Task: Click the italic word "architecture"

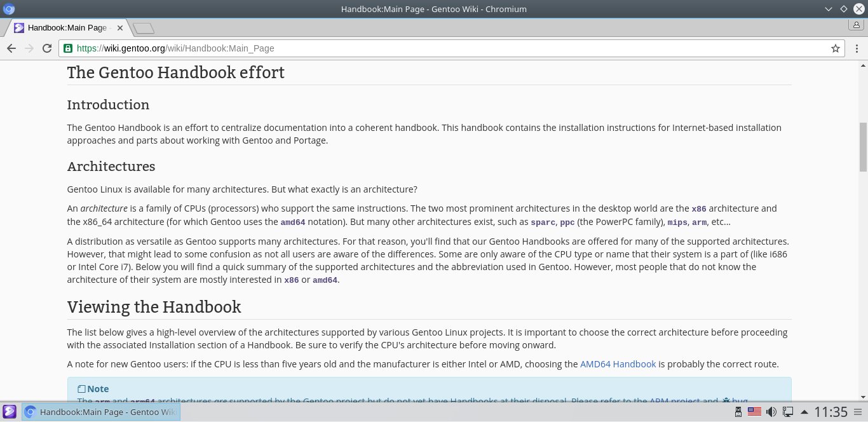Action: click(104, 208)
